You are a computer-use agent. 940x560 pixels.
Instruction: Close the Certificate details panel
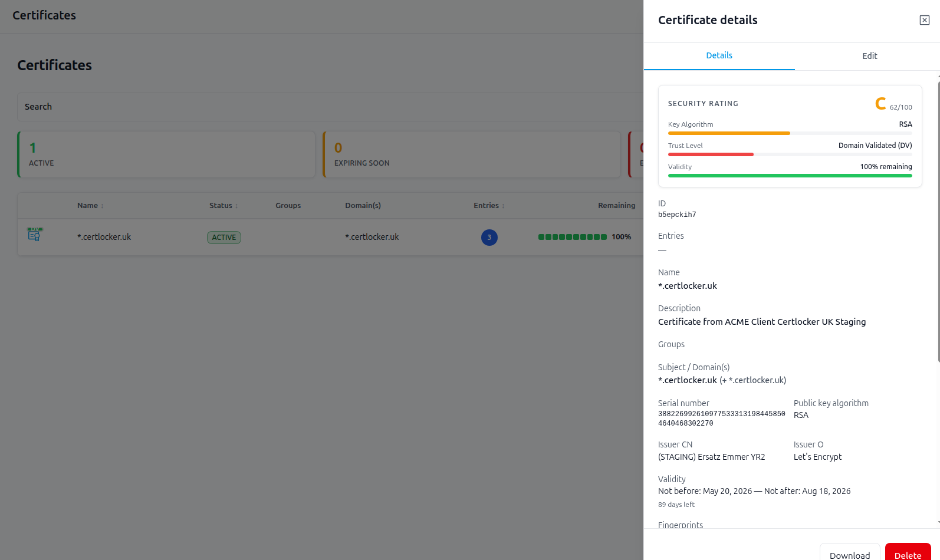click(924, 20)
